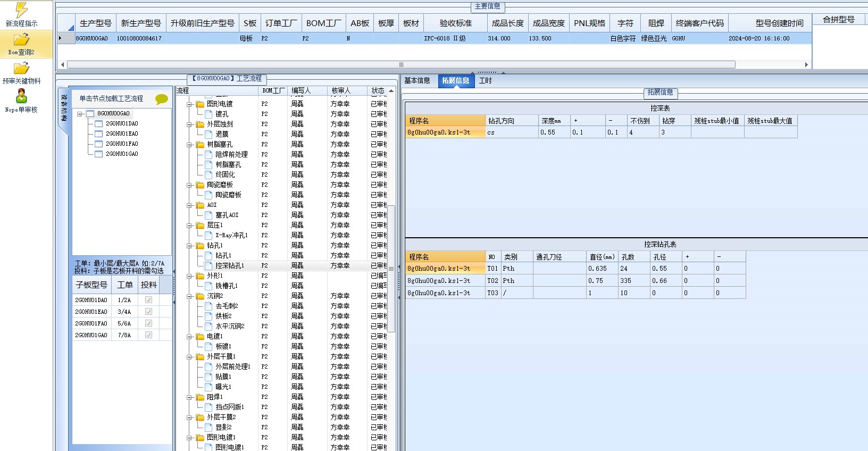868x451 pixels.
Task: Switch to the 基本信息 tab
Action: point(417,81)
